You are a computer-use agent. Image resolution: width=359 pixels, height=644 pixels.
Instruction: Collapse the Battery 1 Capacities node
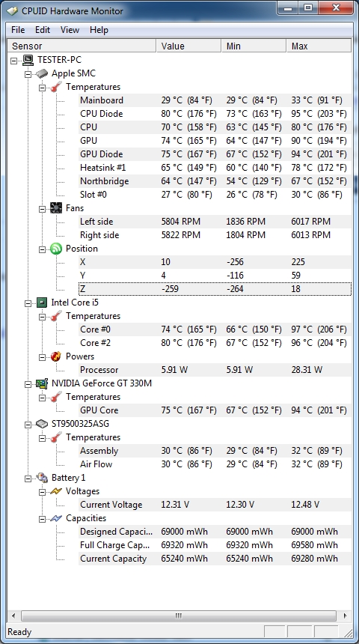[x=42, y=519]
